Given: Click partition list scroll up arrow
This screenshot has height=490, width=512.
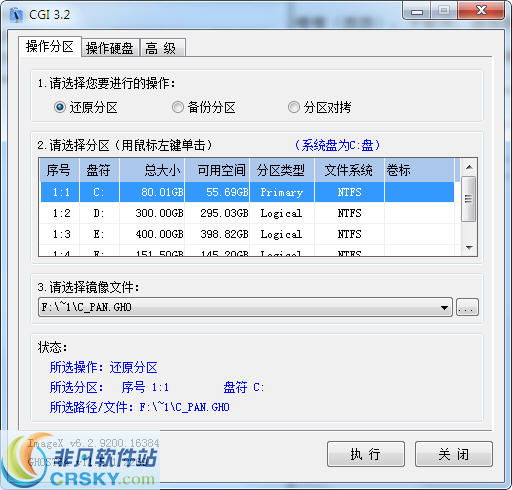Looking at the screenshot, I should click(469, 167).
